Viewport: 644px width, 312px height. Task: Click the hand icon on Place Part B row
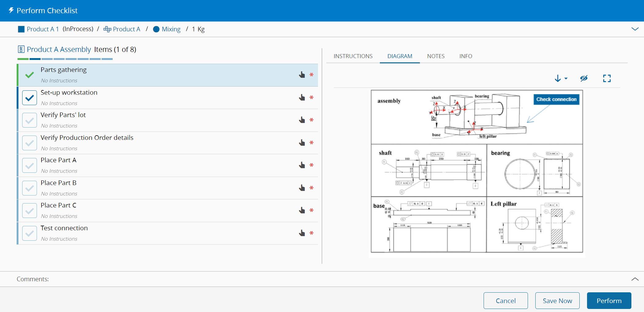302,188
